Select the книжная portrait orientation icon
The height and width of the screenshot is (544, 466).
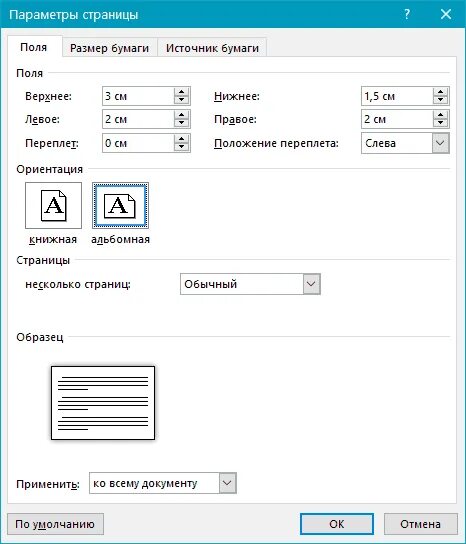53,205
